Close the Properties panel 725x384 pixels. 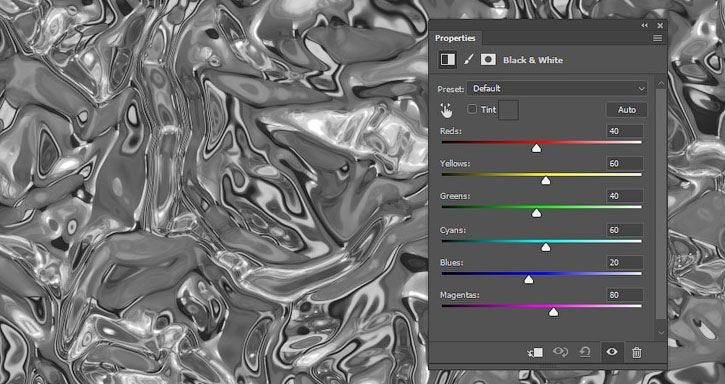(660, 26)
